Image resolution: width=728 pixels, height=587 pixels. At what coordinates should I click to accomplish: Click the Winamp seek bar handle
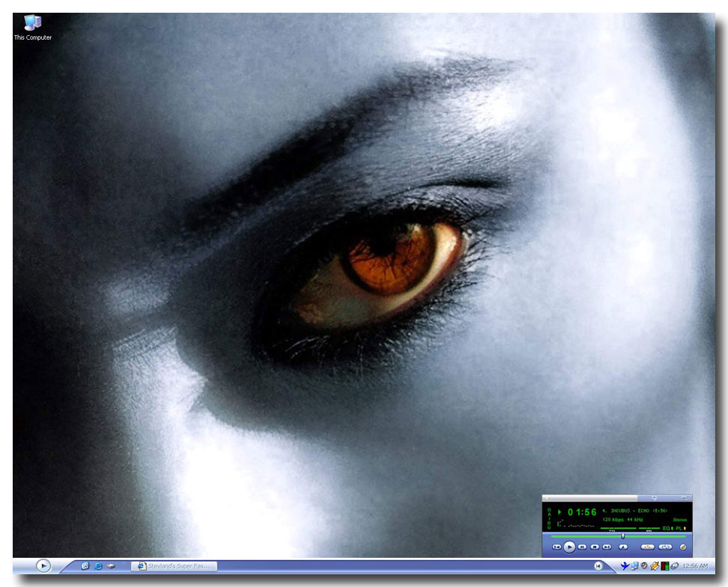pyautogui.click(x=623, y=536)
